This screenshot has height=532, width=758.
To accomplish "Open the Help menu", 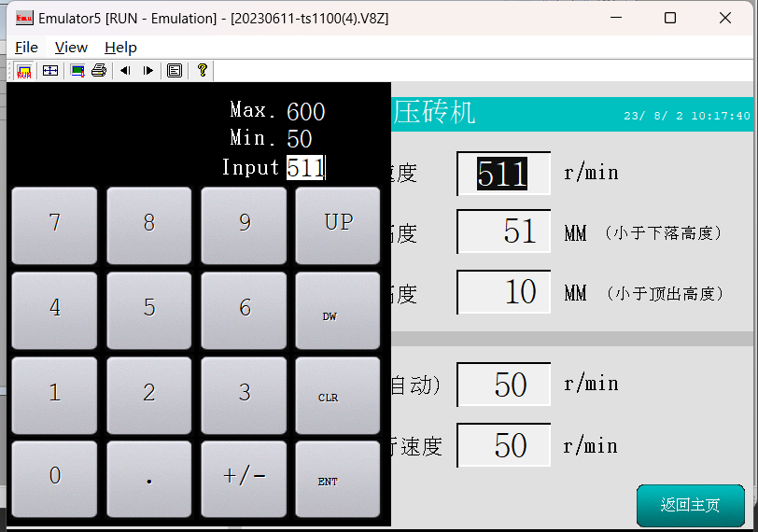I will pyautogui.click(x=120, y=47).
